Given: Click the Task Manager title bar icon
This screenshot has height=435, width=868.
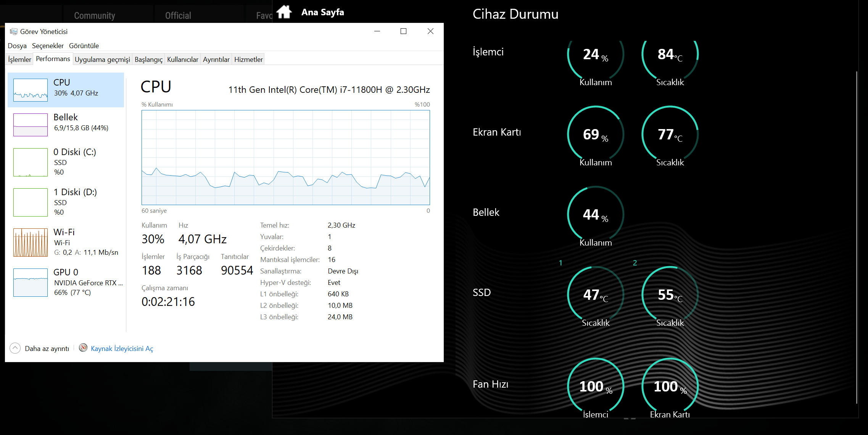Looking at the screenshot, I should pos(14,31).
